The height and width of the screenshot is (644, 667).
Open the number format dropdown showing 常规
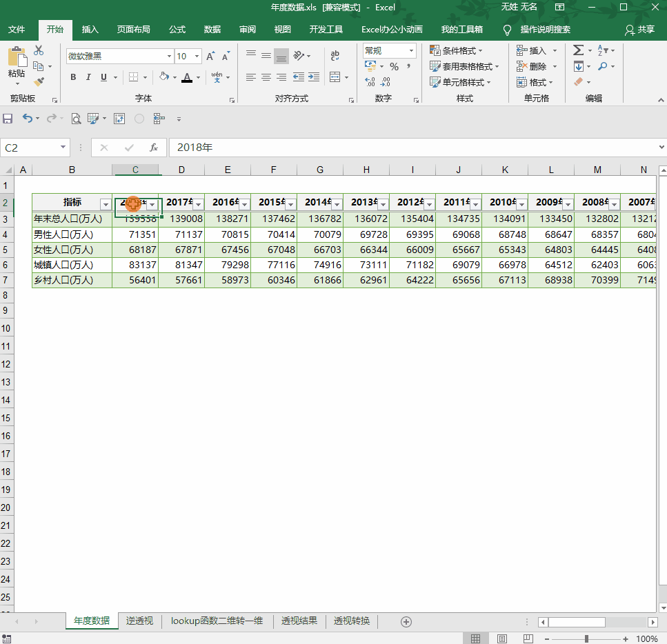[411, 50]
